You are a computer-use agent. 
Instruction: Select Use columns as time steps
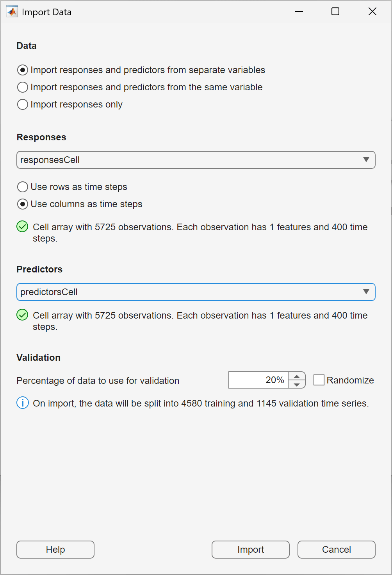[22, 204]
